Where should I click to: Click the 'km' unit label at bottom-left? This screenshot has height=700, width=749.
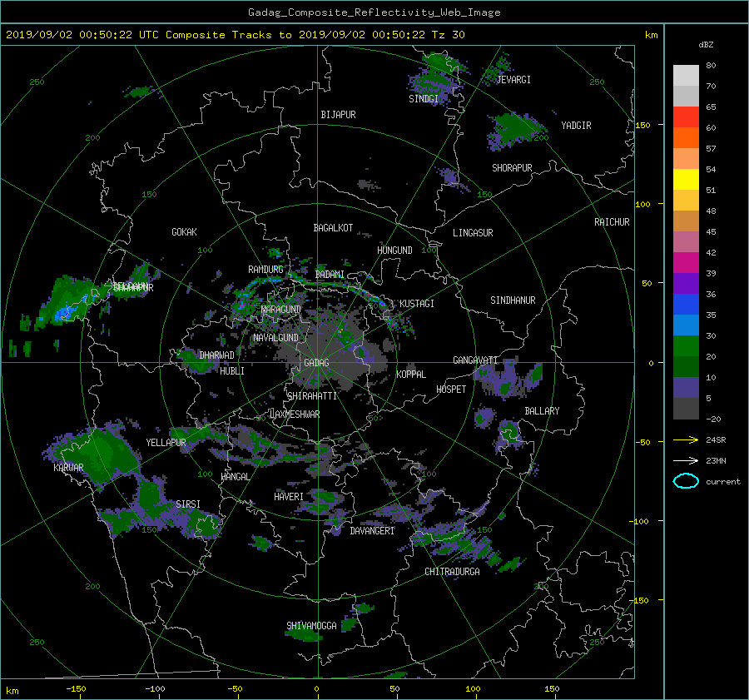[x=12, y=691]
